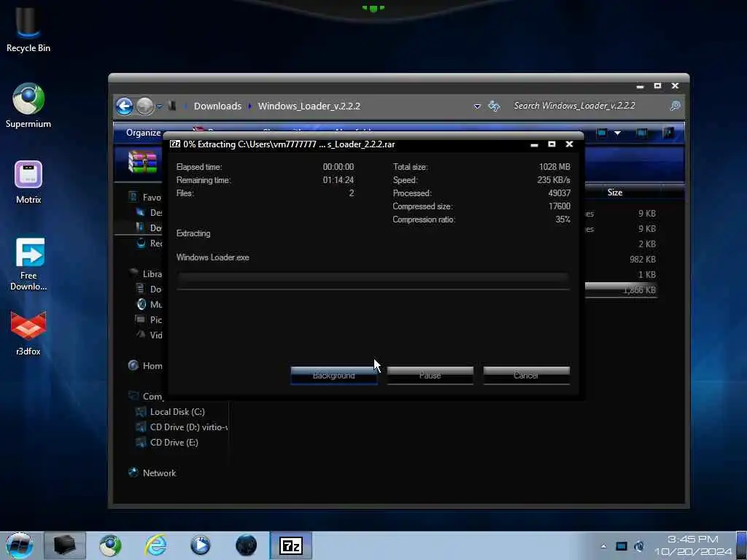Click the Explorer taskbar button

(x=65, y=545)
